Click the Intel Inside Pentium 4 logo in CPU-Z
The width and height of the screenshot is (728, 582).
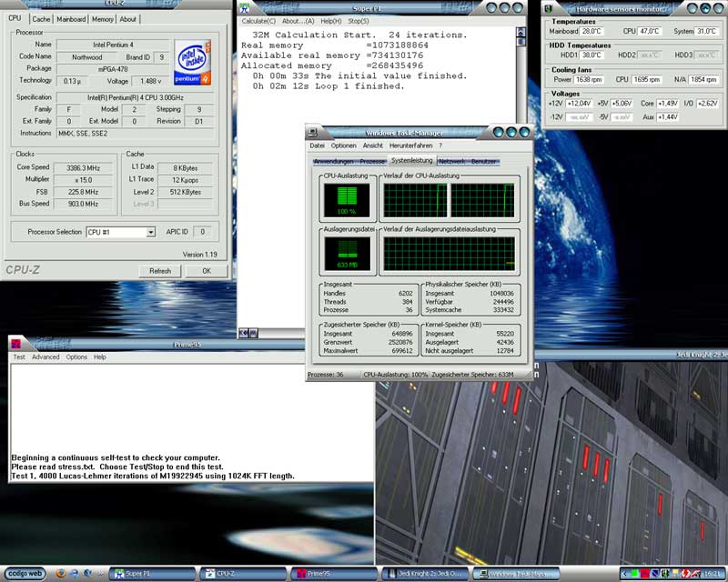(192, 62)
